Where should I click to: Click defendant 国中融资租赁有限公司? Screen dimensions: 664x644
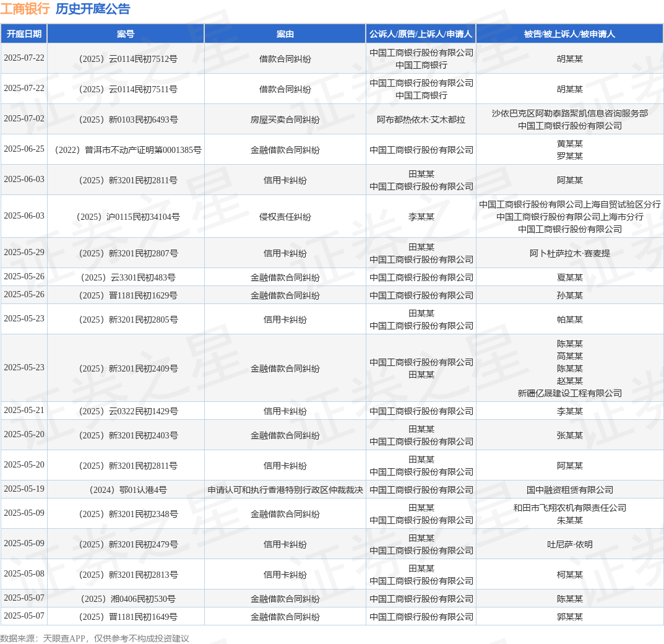[569, 490]
